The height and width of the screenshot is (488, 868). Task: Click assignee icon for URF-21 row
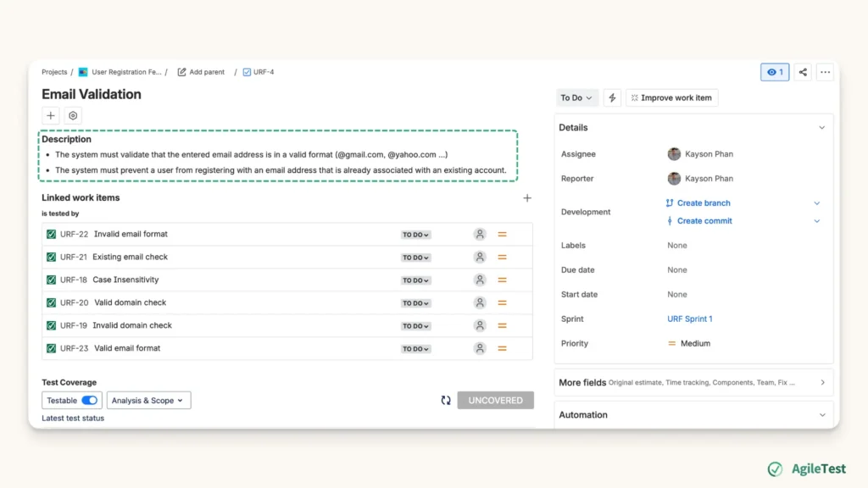pyautogui.click(x=480, y=258)
